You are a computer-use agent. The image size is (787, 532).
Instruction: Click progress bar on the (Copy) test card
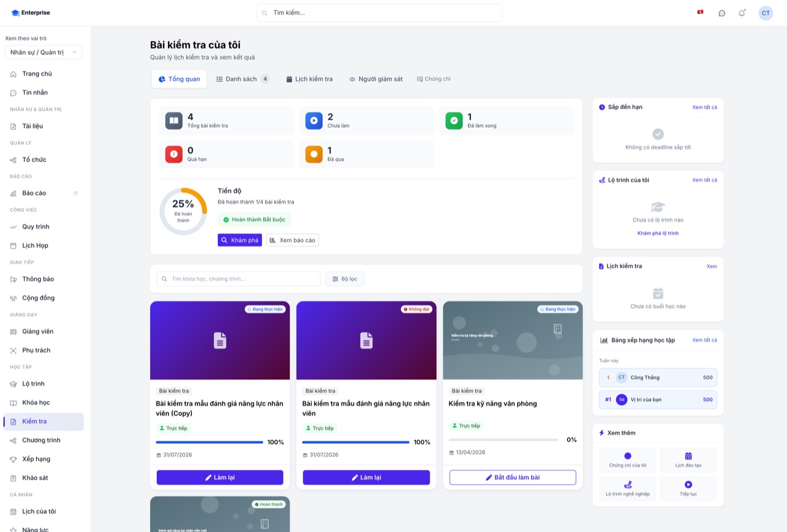[x=210, y=442]
